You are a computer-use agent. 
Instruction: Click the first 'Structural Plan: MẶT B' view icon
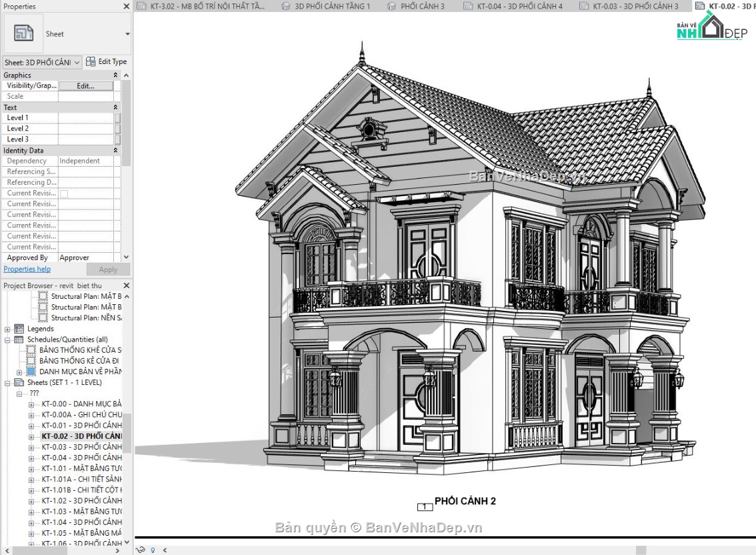43,296
